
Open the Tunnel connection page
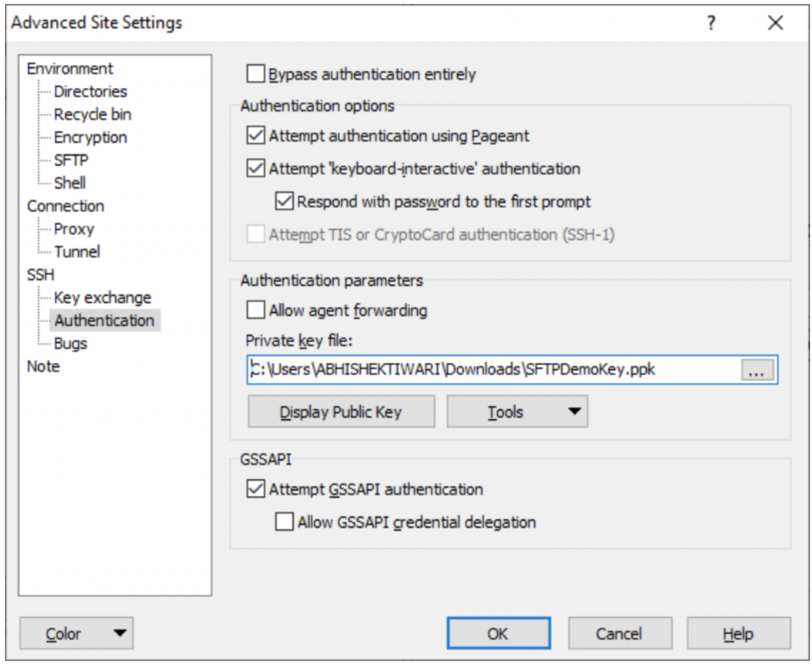(x=77, y=251)
